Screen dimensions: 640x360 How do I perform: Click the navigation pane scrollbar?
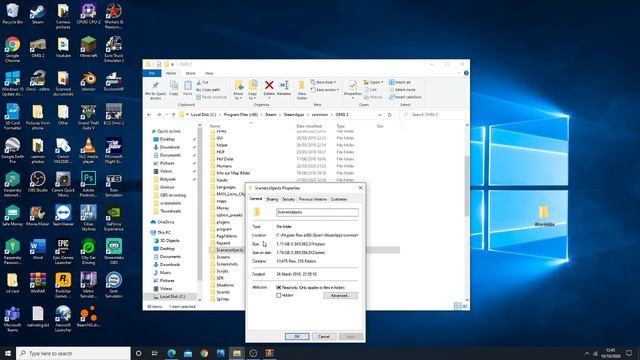pos(200,204)
